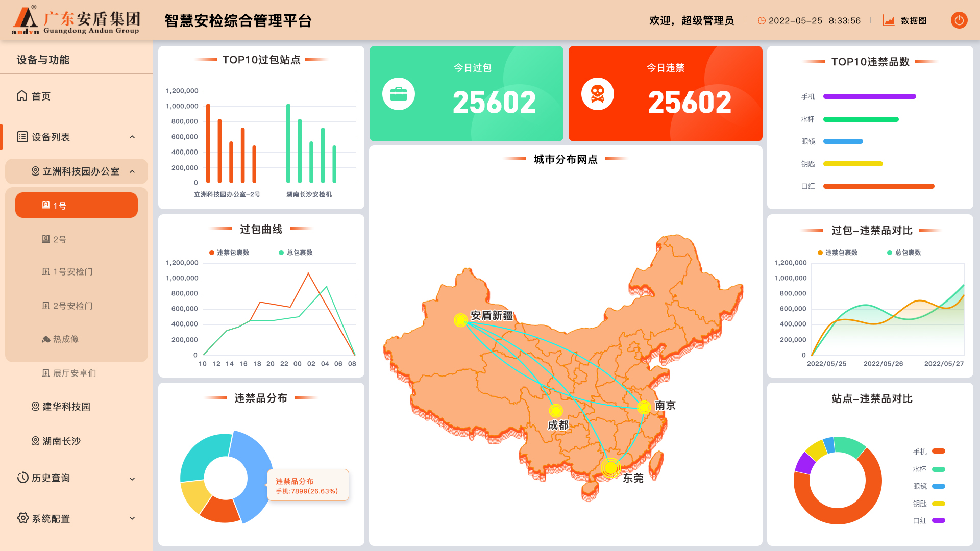Click the 东莞 marker on the map
Screen dimensions: 980x551
tap(610, 467)
